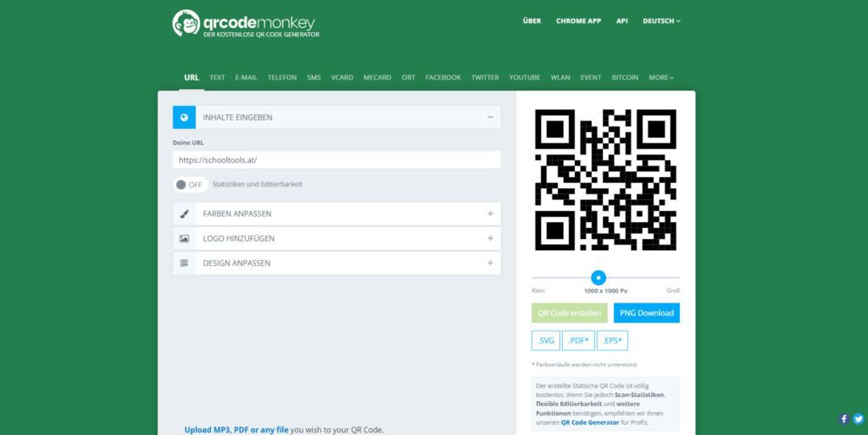The width and height of the screenshot is (868, 435).
Task: Expand the Design Anpassen section
Action: (491, 264)
